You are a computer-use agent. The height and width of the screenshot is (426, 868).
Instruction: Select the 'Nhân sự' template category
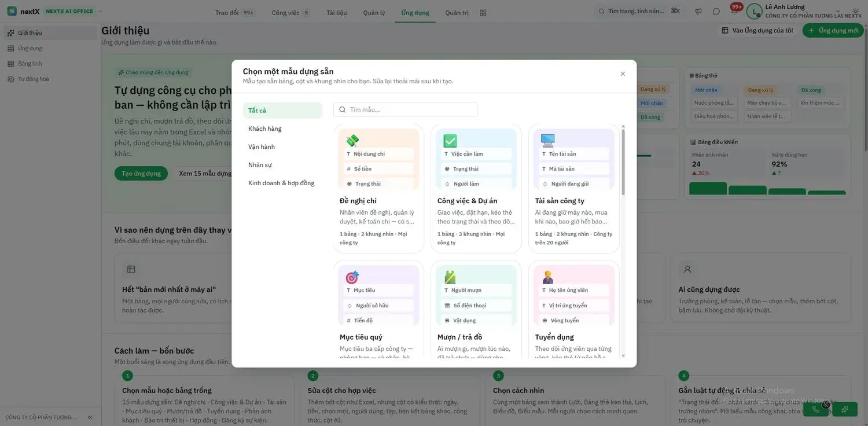click(282, 165)
